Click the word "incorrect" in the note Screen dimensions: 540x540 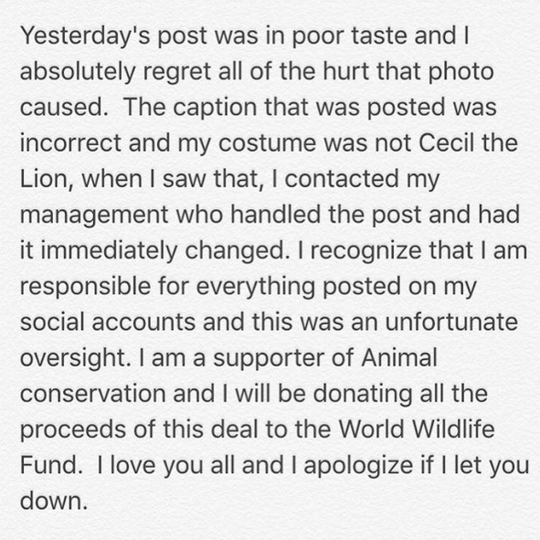pyautogui.click(x=71, y=143)
